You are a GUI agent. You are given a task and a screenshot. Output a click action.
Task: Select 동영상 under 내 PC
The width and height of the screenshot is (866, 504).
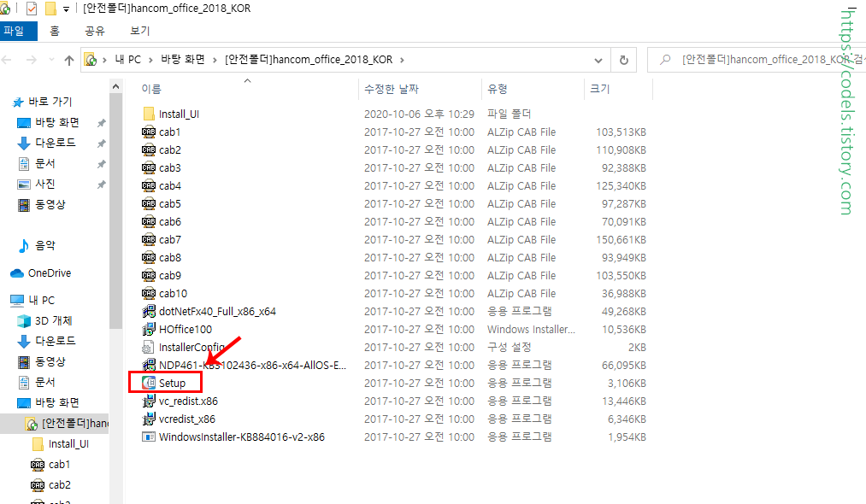[x=50, y=361]
